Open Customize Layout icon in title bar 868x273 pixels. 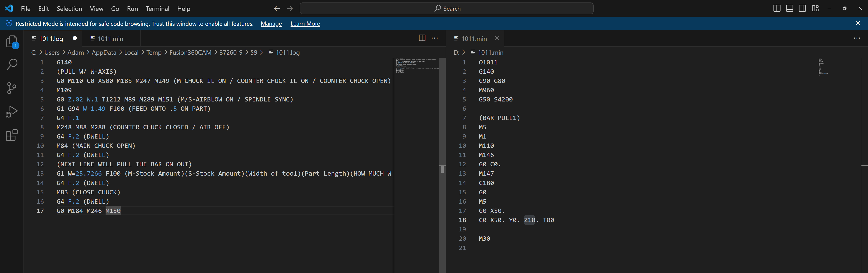815,8
